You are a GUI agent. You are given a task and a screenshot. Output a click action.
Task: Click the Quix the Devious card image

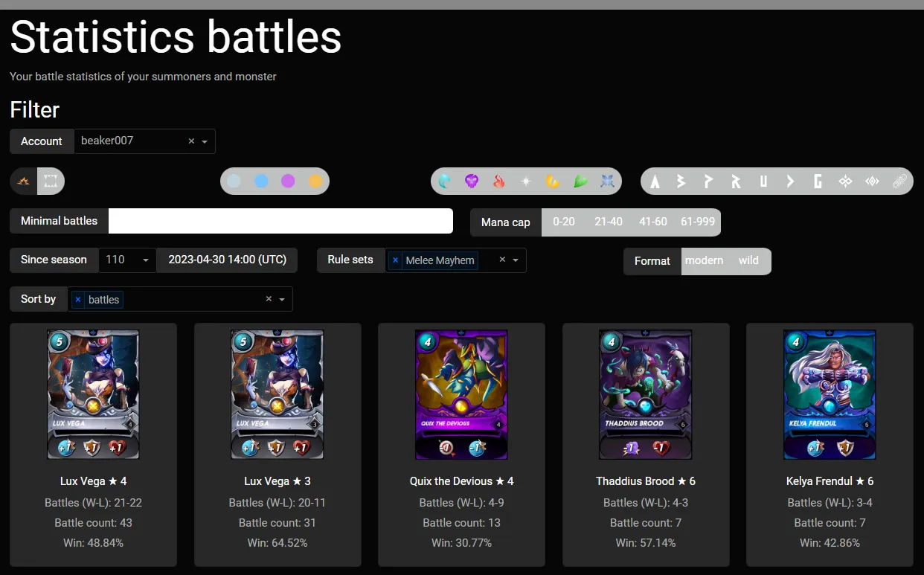pos(461,394)
